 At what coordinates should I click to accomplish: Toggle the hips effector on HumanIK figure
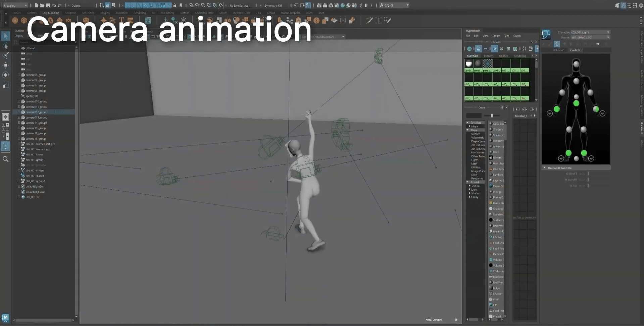[576, 103]
